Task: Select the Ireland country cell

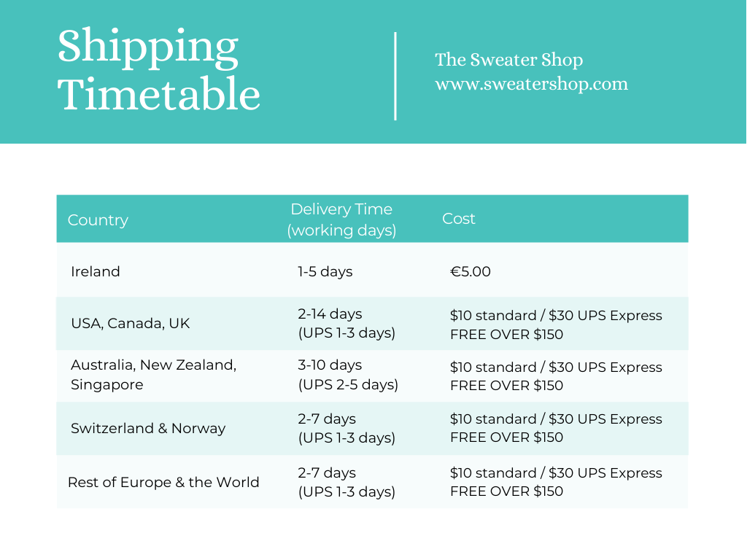Action: point(96,271)
